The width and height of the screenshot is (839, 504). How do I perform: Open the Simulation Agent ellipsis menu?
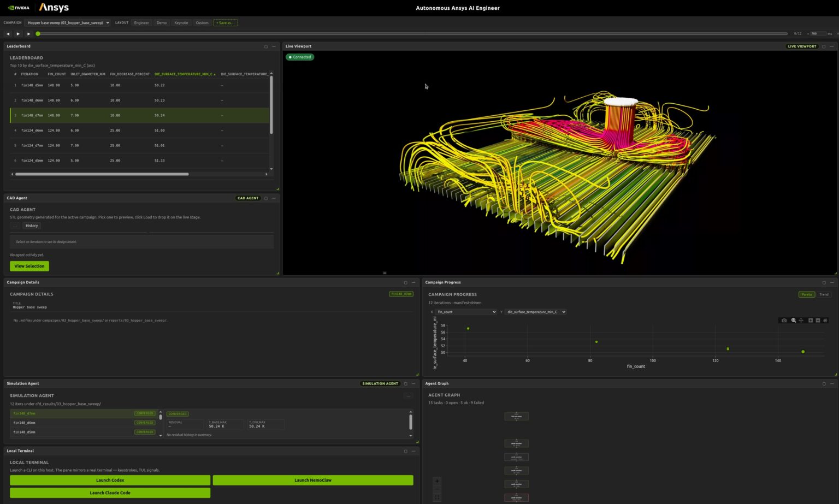click(408, 396)
